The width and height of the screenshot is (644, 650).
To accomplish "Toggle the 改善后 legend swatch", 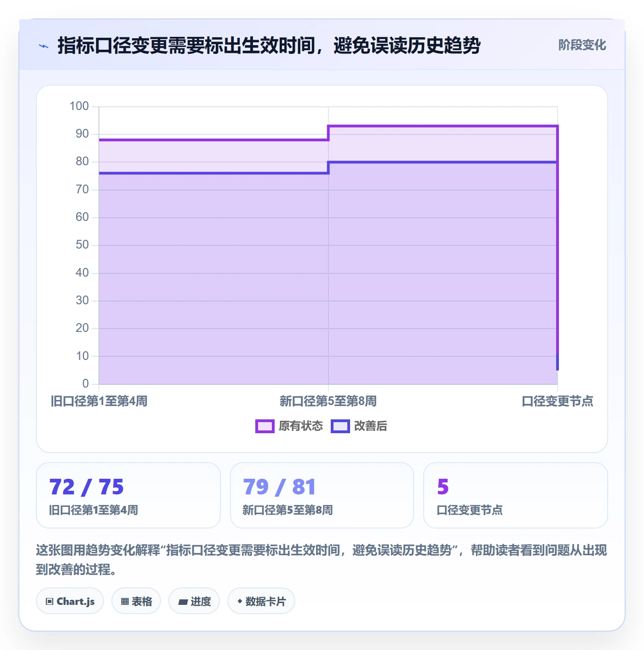I will click(x=340, y=426).
